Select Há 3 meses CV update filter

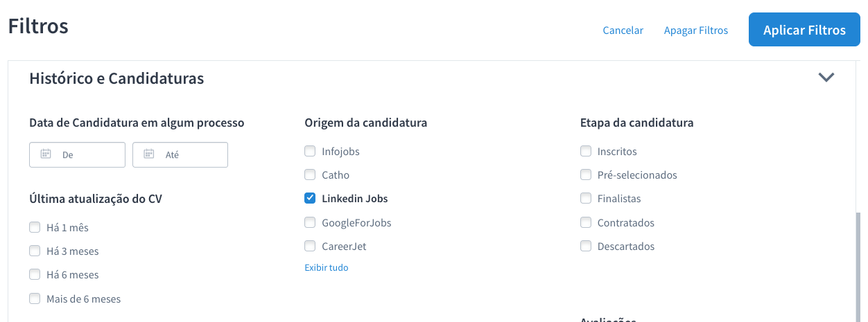pyautogui.click(x=35, y=251)
